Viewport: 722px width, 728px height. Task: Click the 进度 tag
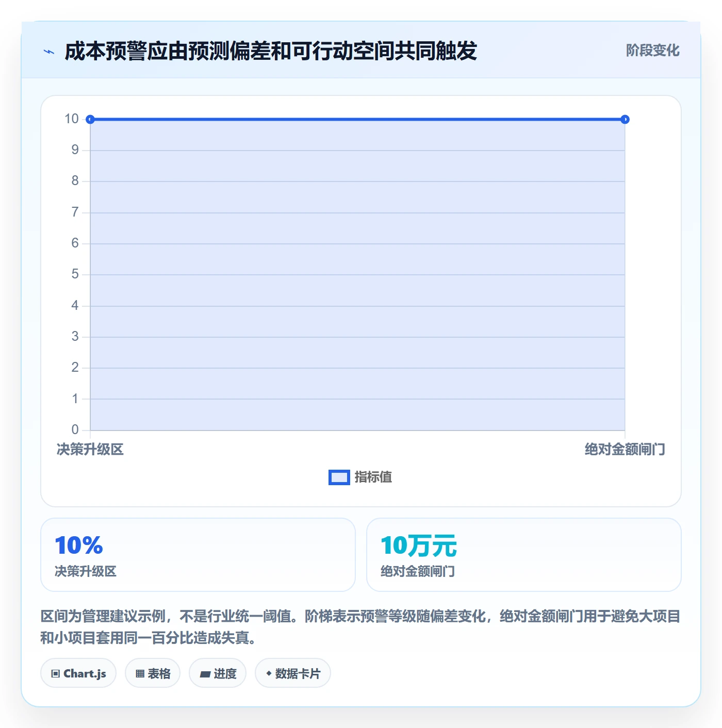tap(218, 673)
